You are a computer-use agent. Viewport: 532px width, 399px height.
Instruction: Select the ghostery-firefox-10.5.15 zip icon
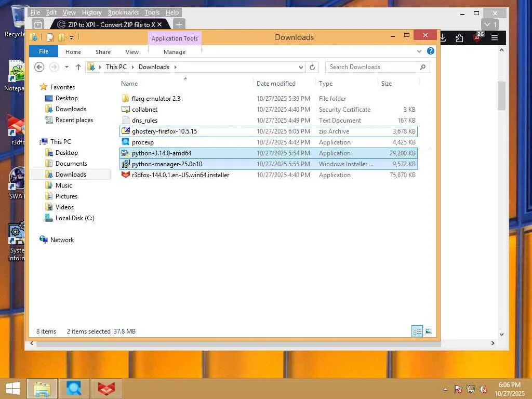(x=126, y=130)
